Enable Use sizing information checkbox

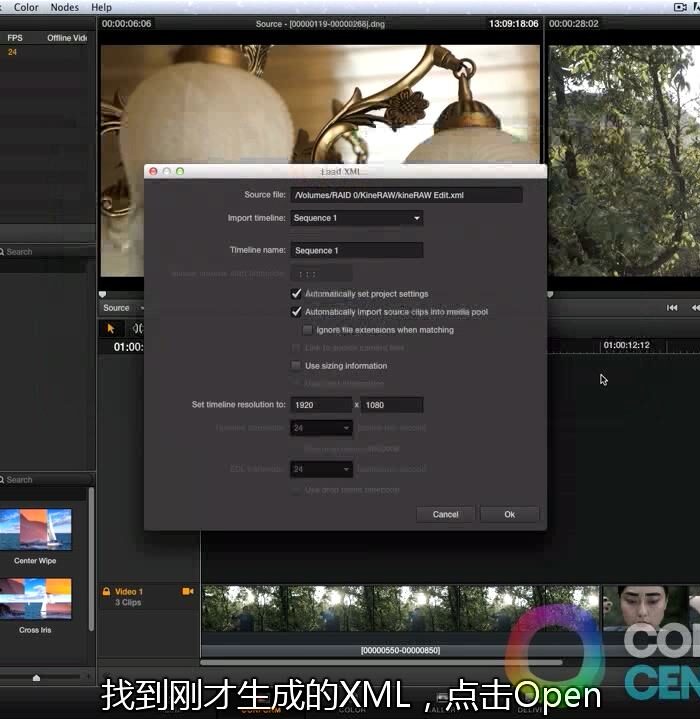(296, 366)
